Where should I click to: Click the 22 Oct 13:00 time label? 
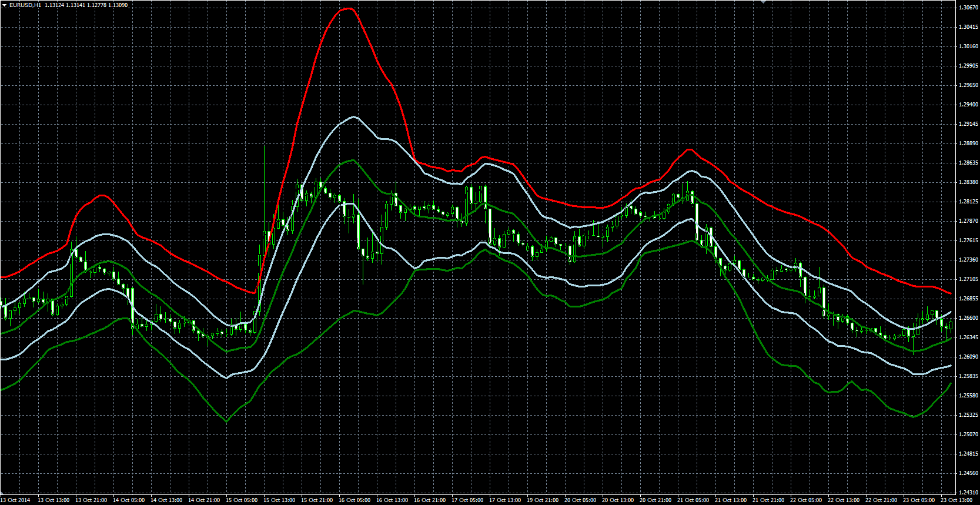[844, 500]
